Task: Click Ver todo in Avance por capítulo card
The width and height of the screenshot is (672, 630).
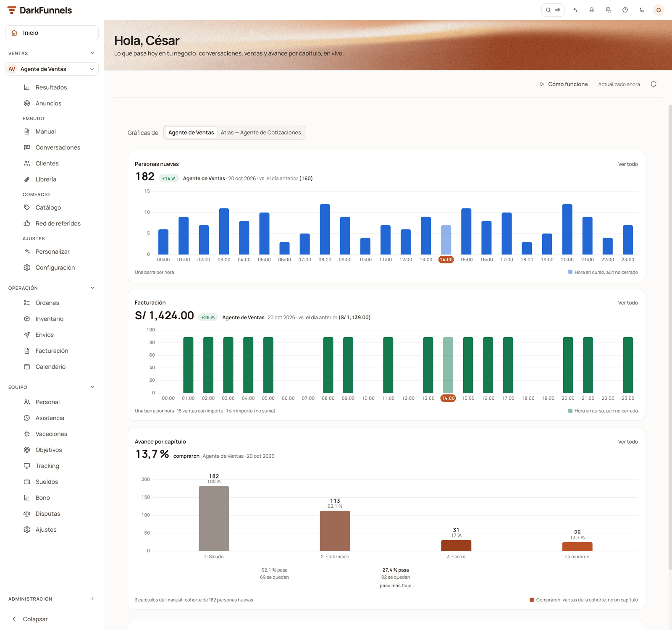Action: 628,442
